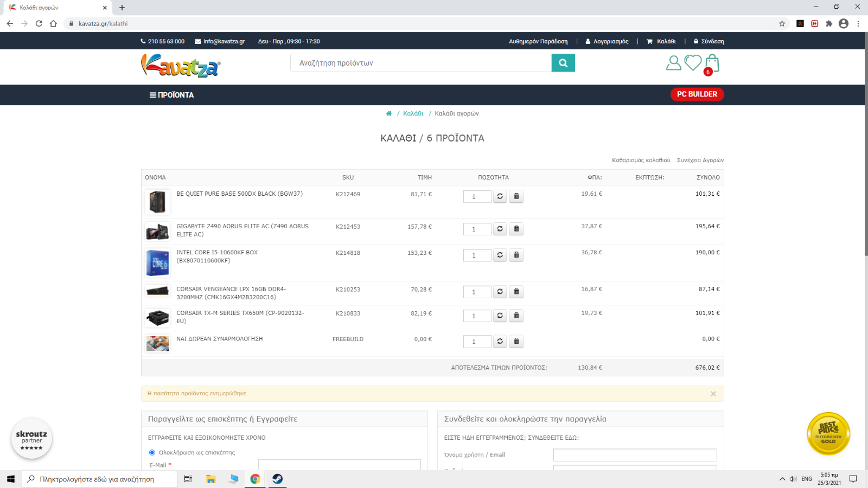This screenshot has height=488, width=868.
Task: Click the PC BUILDER button
Action: click(697, 94)
